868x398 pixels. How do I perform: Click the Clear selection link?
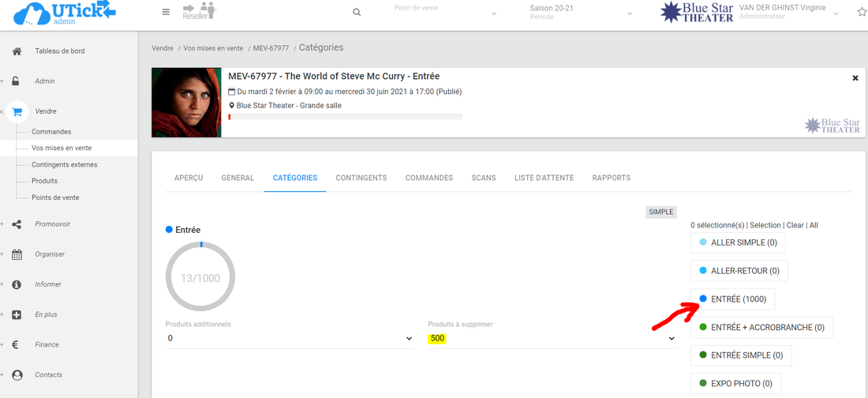click(x=795, y=225)
